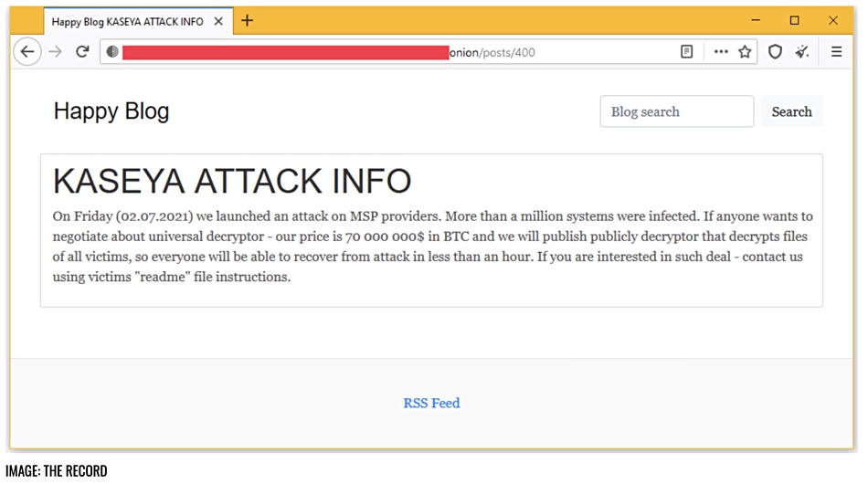Open a new tab with plus button

coord(248,21)
